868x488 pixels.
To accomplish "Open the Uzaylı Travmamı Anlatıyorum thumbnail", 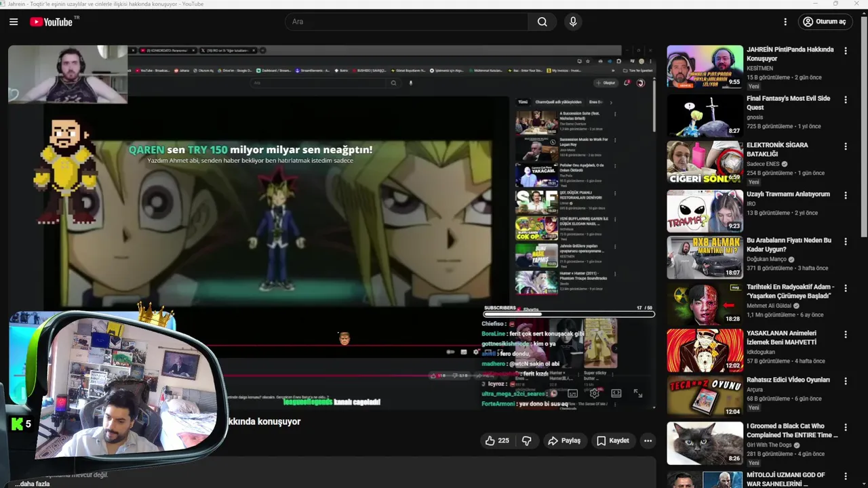I will point(705,211).
